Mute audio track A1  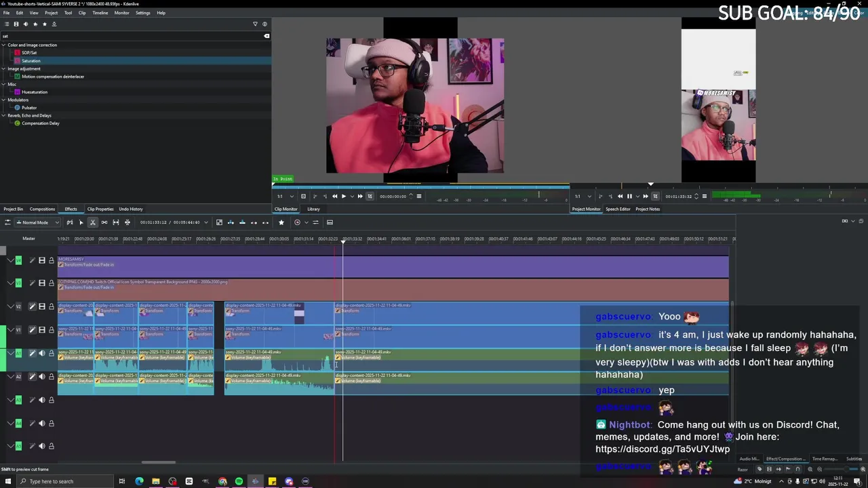click(41, 353)
